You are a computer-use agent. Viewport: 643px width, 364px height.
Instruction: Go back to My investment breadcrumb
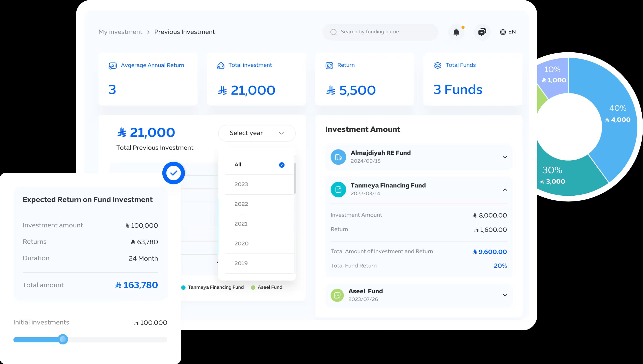(x=120, y=32)
